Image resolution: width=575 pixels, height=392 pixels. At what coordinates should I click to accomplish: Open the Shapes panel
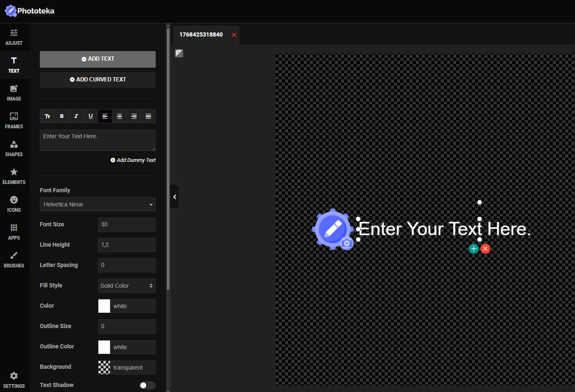point(14,148)
